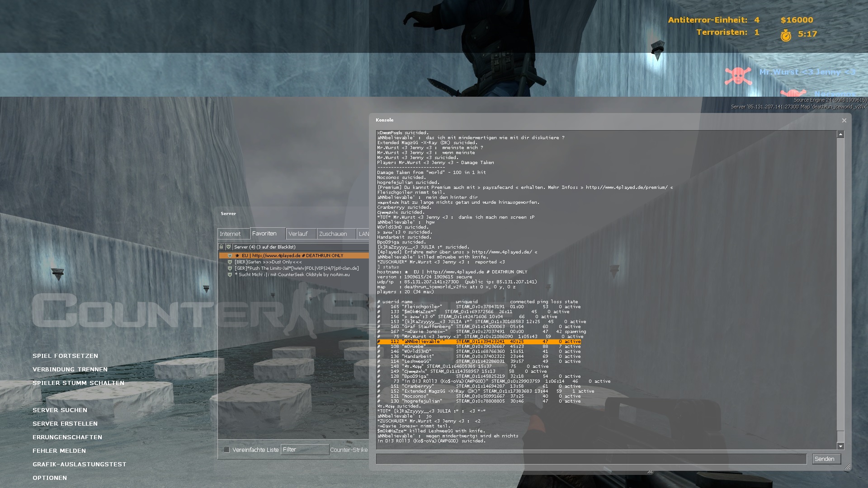The image size is (868, 488).
Task: Click Spiel fortsetzen in the main menu
Action: coord(65,356)
